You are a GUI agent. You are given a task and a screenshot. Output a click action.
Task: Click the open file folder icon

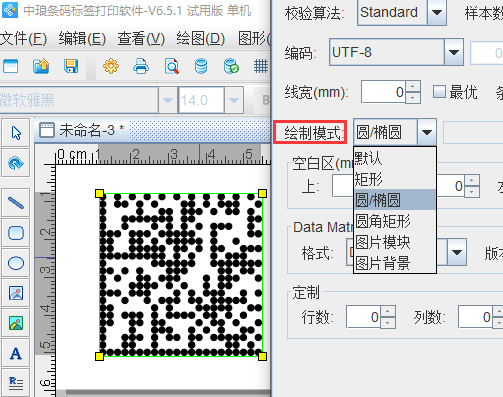click(41, 66)
